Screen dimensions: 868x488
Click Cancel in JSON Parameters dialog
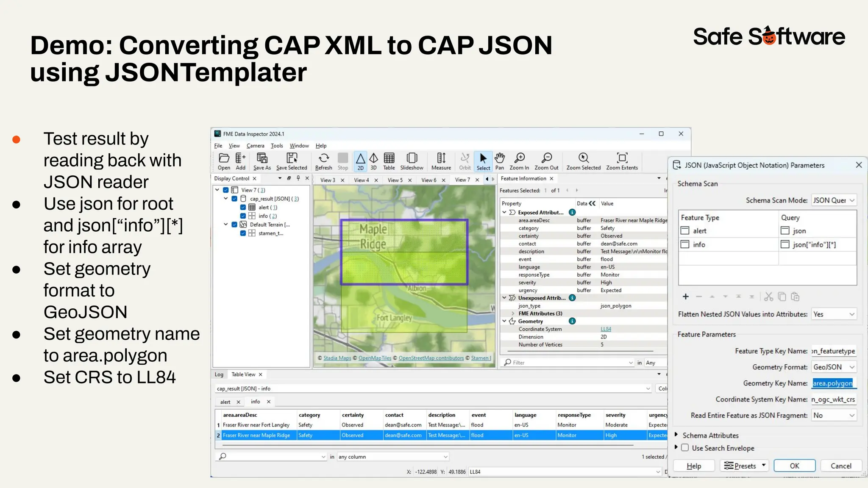coord(841,466)
